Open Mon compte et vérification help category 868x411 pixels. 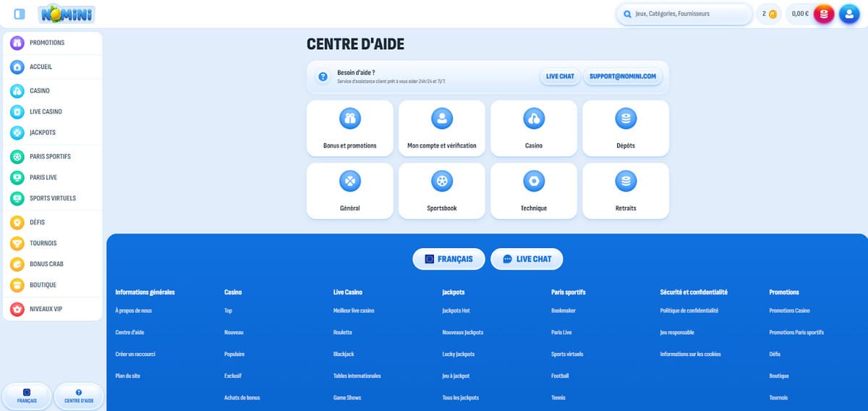coord(442,128)
